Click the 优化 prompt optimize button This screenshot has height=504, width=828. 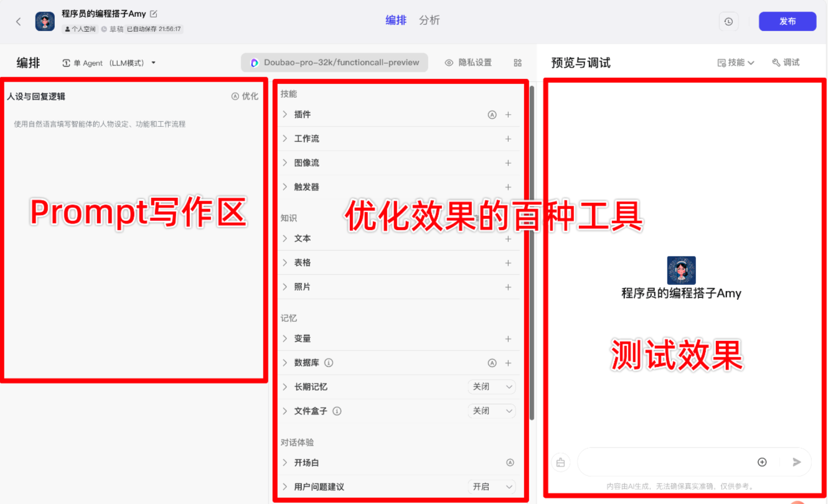point(245,96)
